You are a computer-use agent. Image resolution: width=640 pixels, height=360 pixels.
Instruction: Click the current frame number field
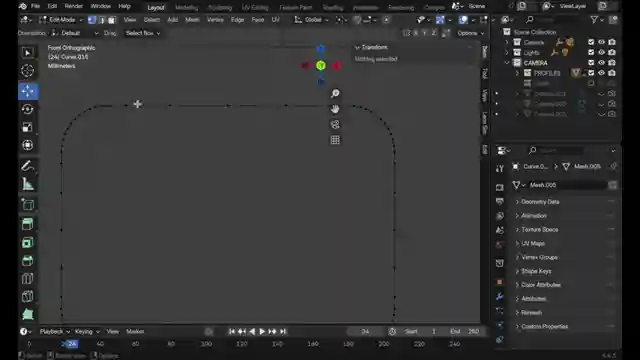pyautogui.click(x=365, y=331)
